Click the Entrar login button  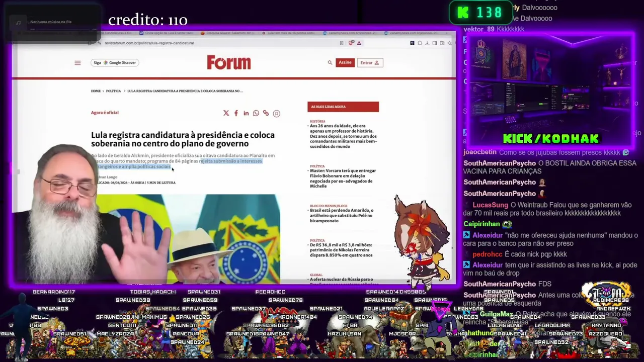click(x=370, y=63)
